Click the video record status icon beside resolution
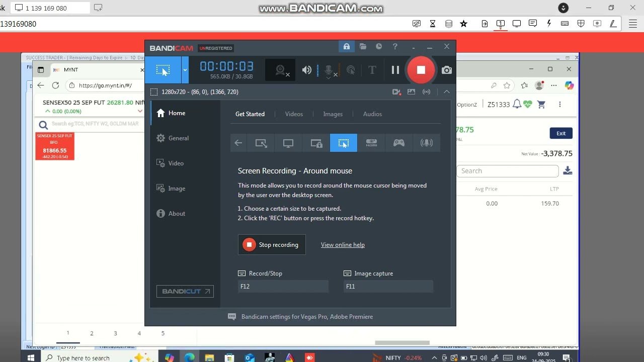The height and width of the screenshot is (362, 644). [396, 92]
